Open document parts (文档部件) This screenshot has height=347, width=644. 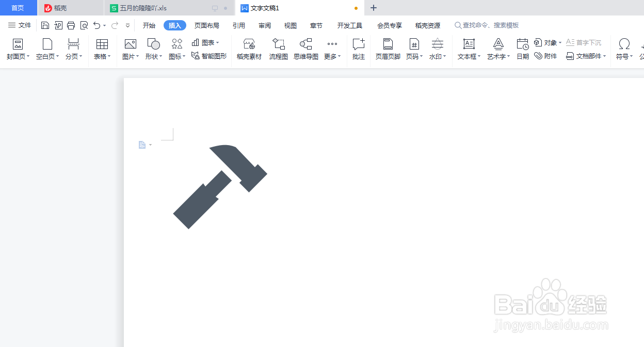[586, 56]
